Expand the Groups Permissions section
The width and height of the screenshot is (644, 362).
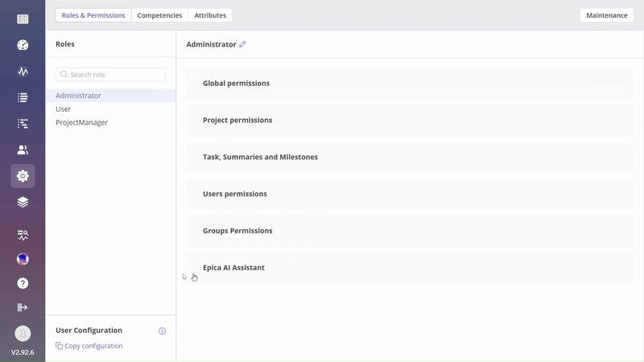pos(410,231)
